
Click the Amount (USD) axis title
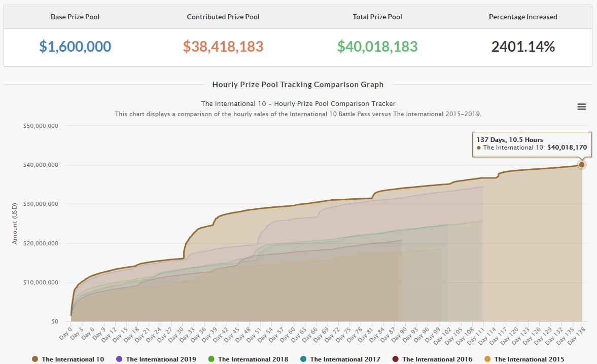[15, 223]
